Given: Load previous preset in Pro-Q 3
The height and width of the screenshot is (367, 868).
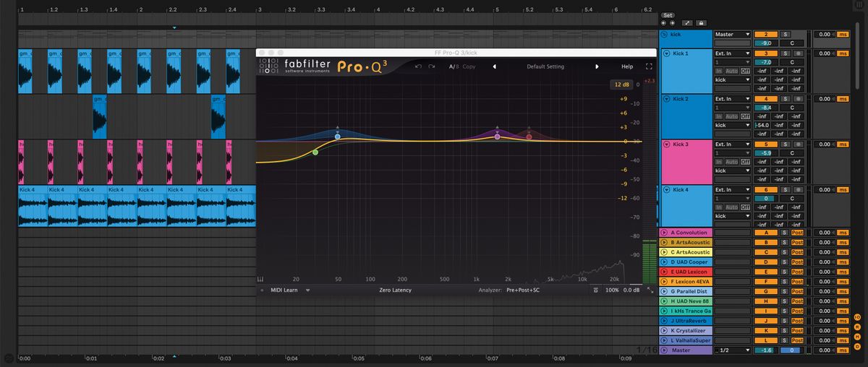Looking at the screenshot, I should [x=495, y=66].
